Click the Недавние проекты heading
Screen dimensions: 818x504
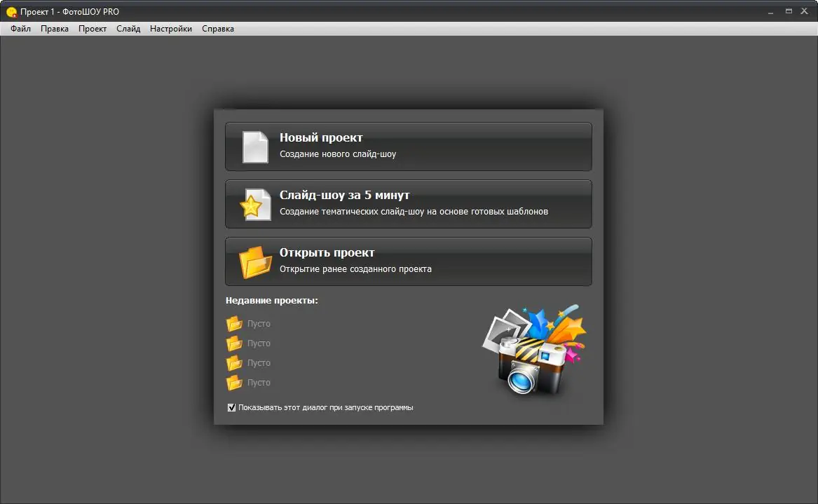coord(272,301)
